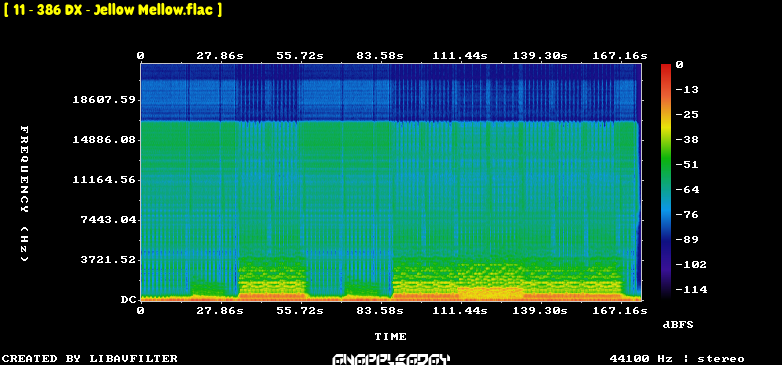Click the top 27.86s time marker
The width and height of the screenshot is (782, 365).
tap(219, 56)
